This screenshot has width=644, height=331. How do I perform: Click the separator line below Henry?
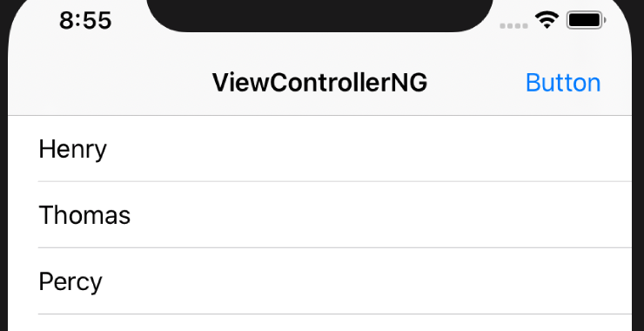(335, 181)
